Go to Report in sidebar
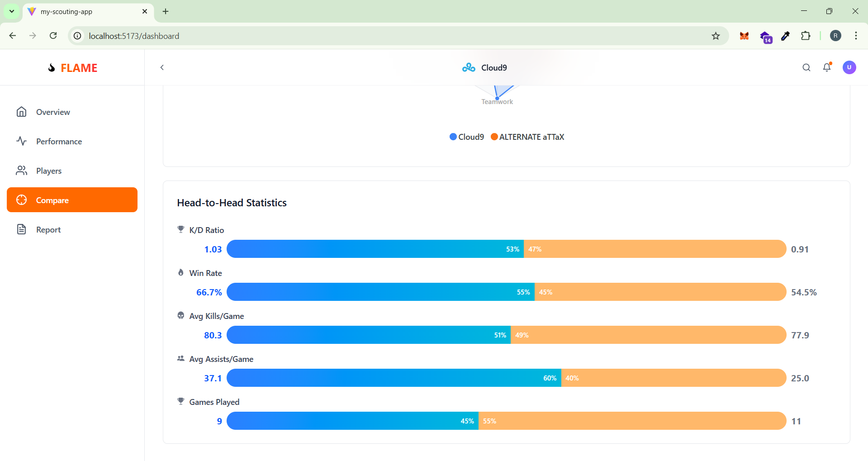Screen dimensions: 868x461 click(x=72, y=229)
